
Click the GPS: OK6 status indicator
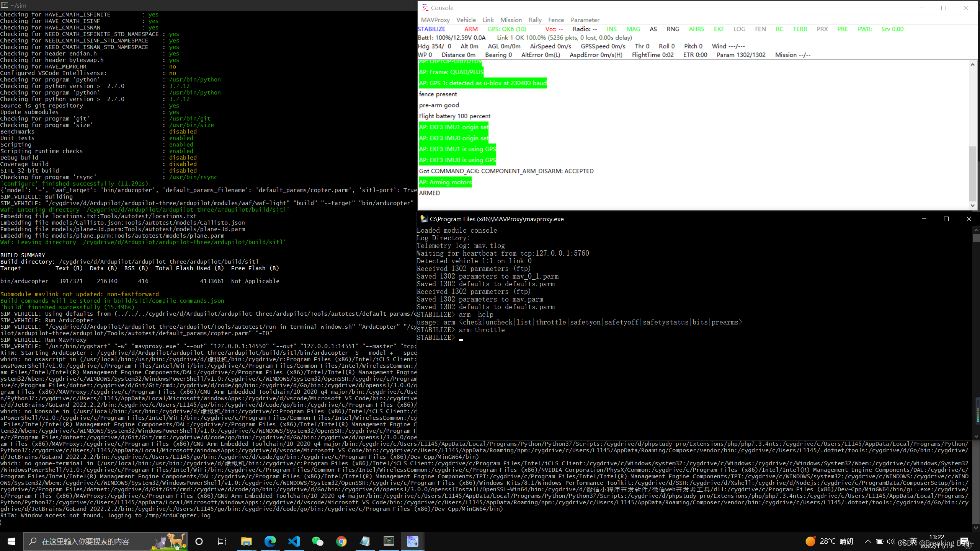tap(506, 29)
